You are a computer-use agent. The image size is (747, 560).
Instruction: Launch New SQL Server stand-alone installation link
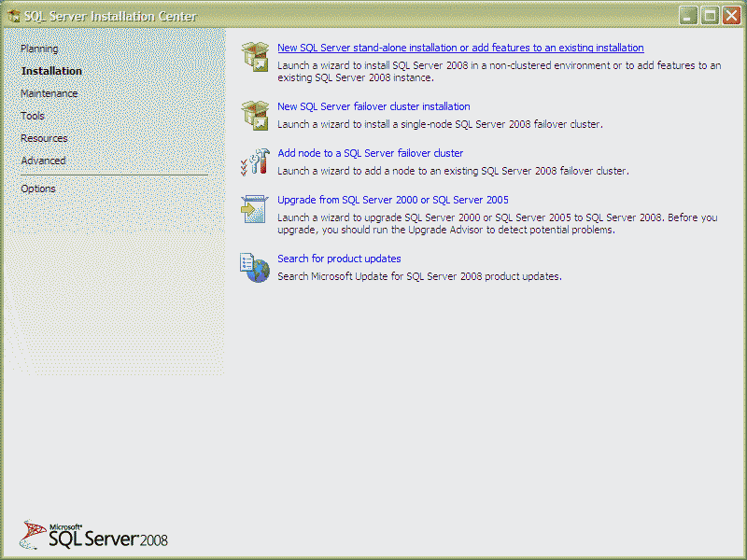460,48
